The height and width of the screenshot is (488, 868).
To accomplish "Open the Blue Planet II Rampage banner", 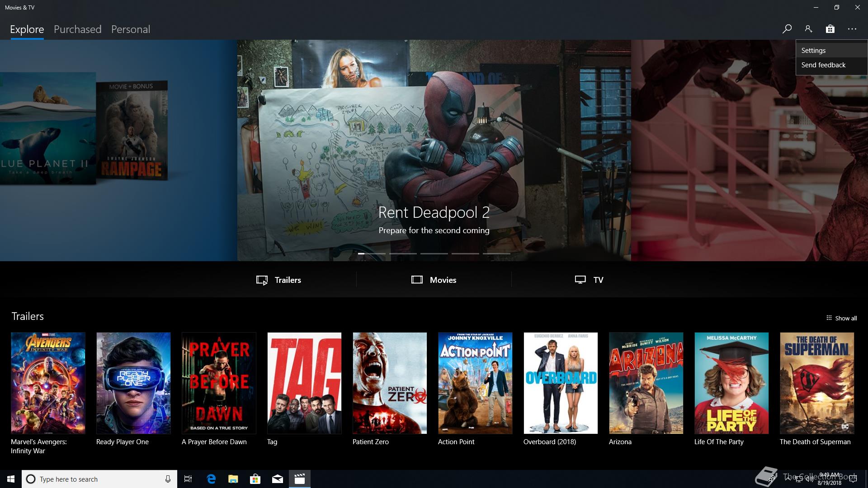I will (118, 150).
